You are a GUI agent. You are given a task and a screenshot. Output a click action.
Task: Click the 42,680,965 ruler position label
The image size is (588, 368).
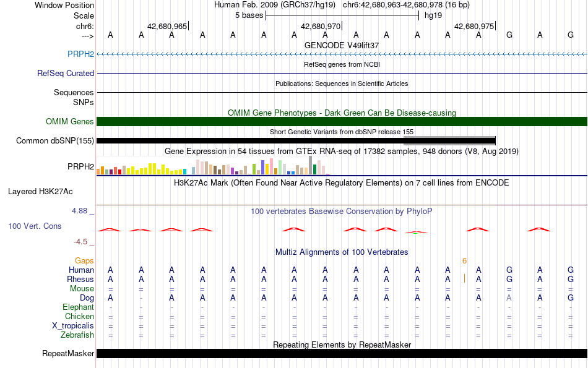tap(167, 26)
